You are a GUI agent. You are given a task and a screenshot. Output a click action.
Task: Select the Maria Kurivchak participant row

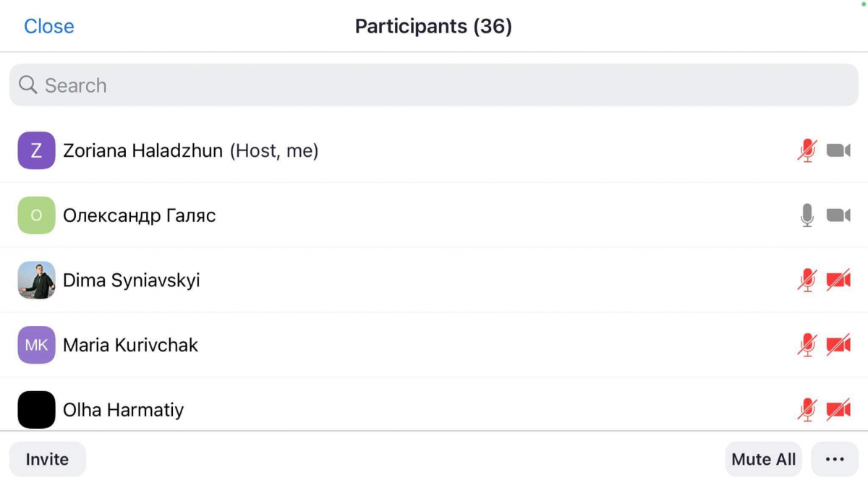point(434,345)
